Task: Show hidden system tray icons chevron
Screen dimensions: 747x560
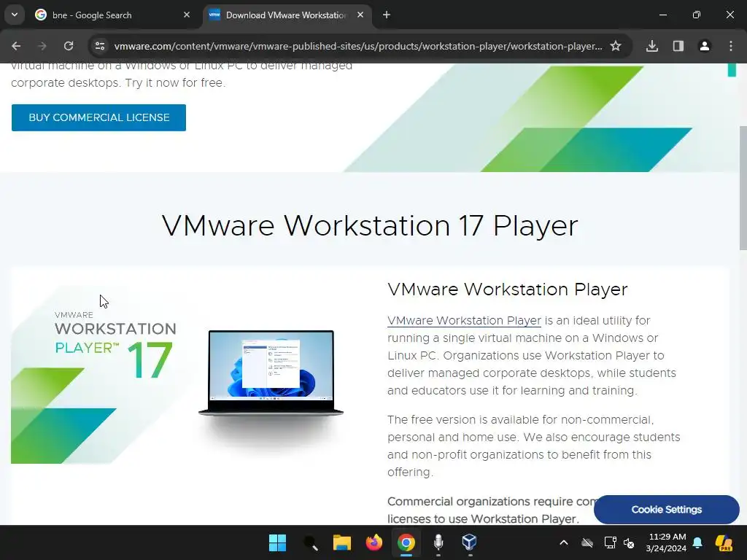Action: 564,542
